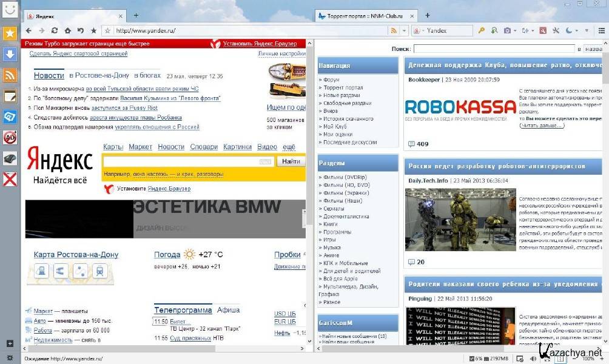The image size is (609, 364).
Task: Toggle the ad blocker icon in sidebar
Action: (x=10, y=138)
